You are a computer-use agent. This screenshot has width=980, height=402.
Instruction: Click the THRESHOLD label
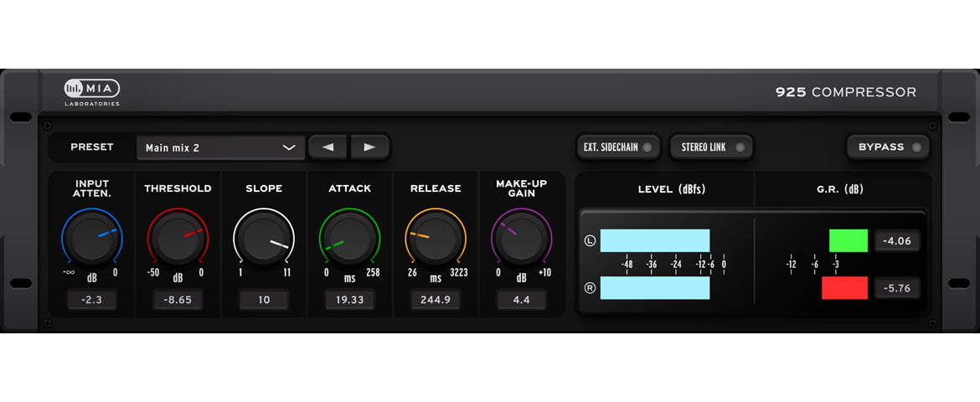(x=178, y=188)
